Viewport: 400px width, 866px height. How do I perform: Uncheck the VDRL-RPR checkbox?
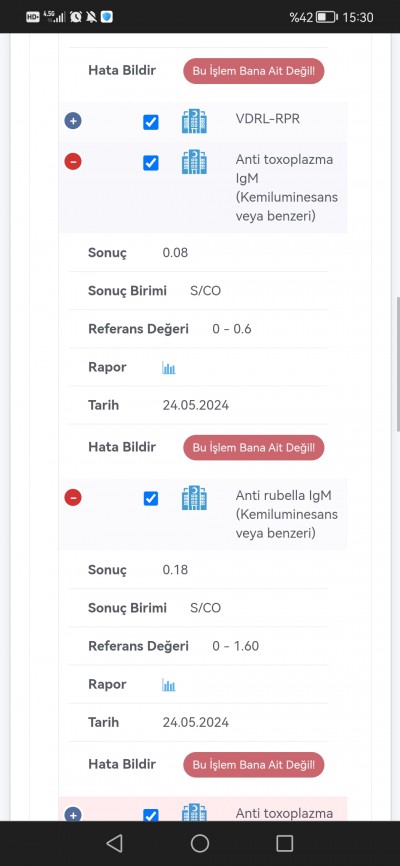coord(151,122)
